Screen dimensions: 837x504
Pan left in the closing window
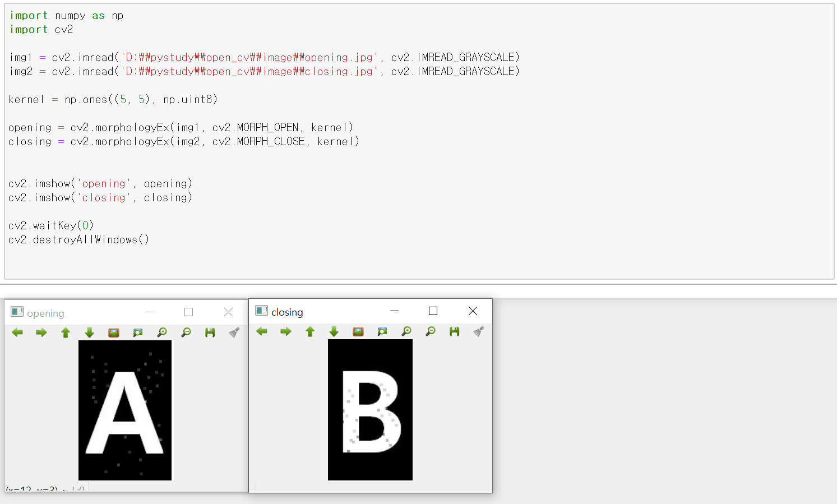point(262,331)
